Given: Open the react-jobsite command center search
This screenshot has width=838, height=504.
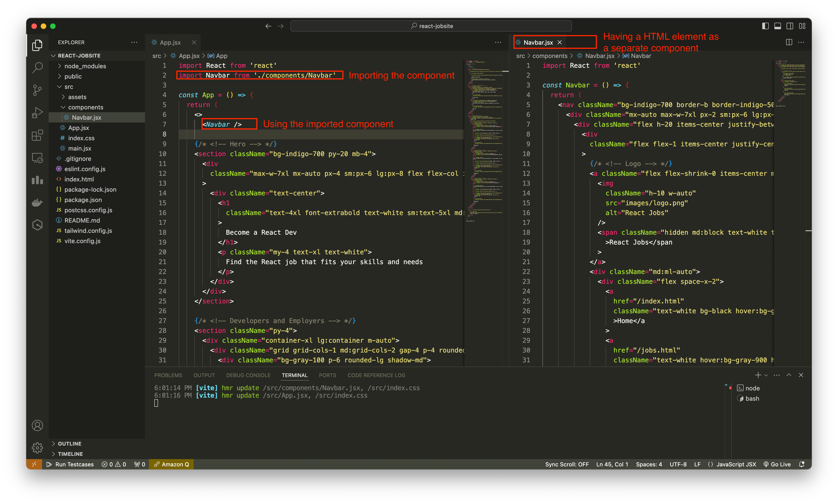Looking at the screenshot, I should pyautogui.click(x=431, y=26).
